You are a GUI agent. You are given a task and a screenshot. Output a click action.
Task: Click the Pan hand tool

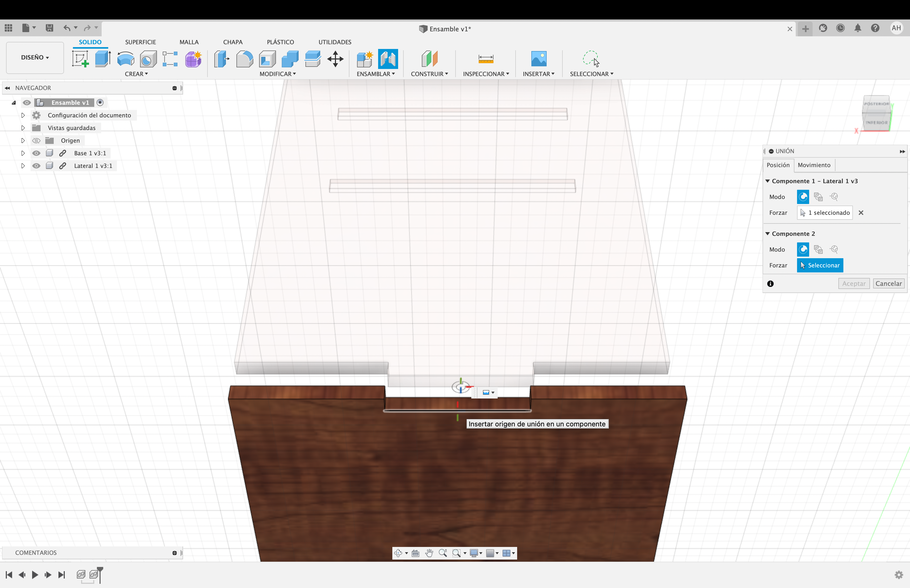(429, 553)
